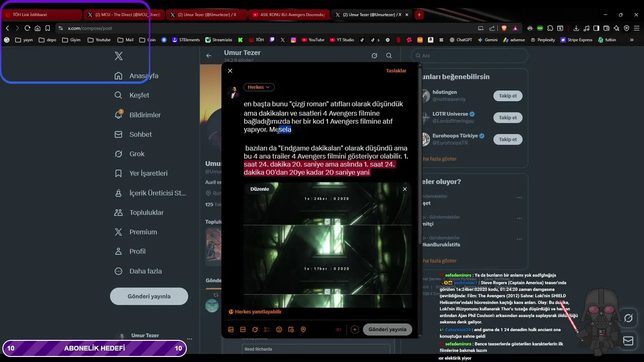
Task: Open depo bookmarks folder
Action: (x=48, y=40)
